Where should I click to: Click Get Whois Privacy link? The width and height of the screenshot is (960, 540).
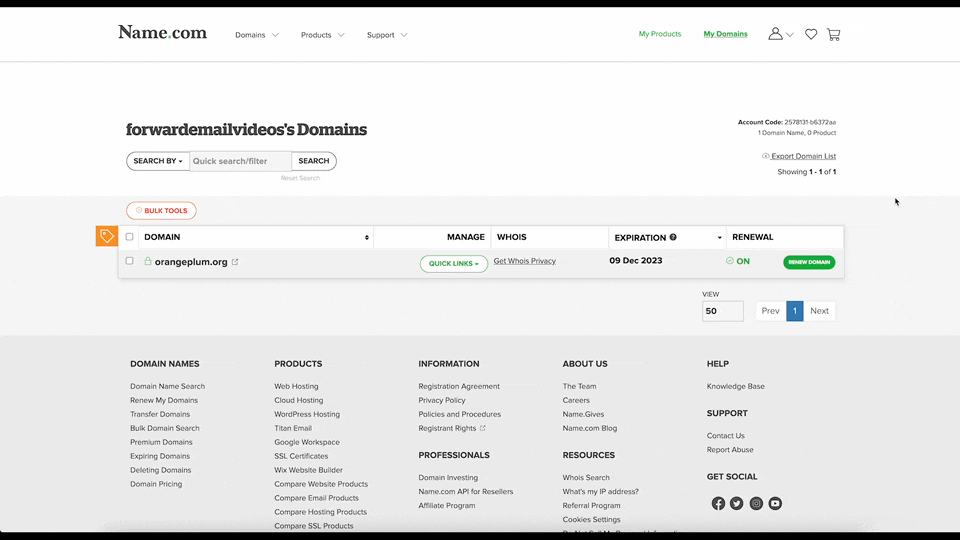(525, 261)
